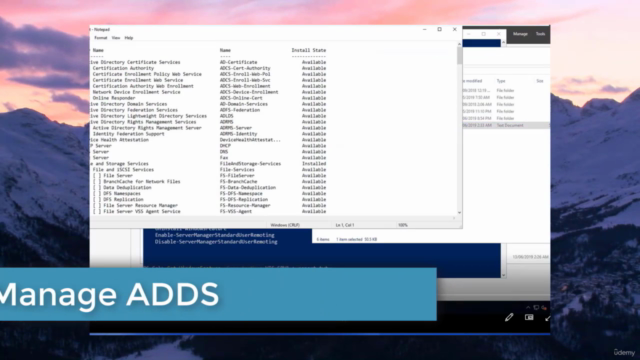640x360 pixels.
Task: Open the Tools menu in Server Manager
Action: (540, 34)
